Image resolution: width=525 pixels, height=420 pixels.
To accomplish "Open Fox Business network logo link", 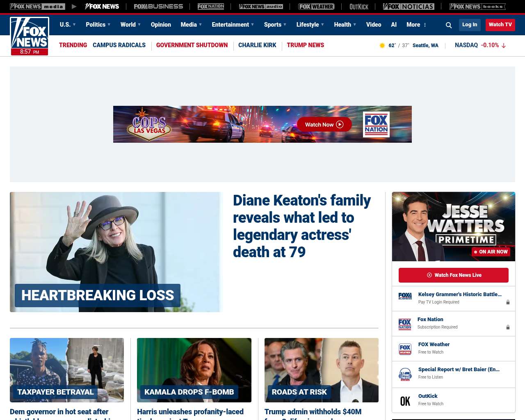I will point(158,7).
